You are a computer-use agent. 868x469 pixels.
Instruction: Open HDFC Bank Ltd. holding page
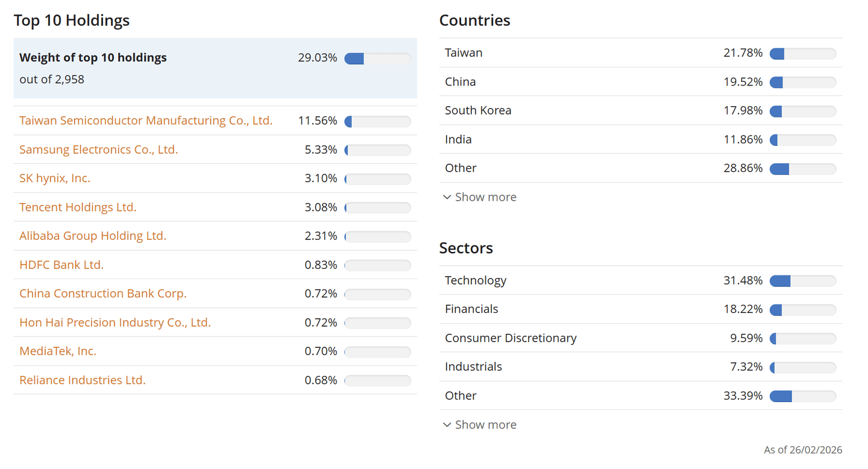[x=61, y=265]
